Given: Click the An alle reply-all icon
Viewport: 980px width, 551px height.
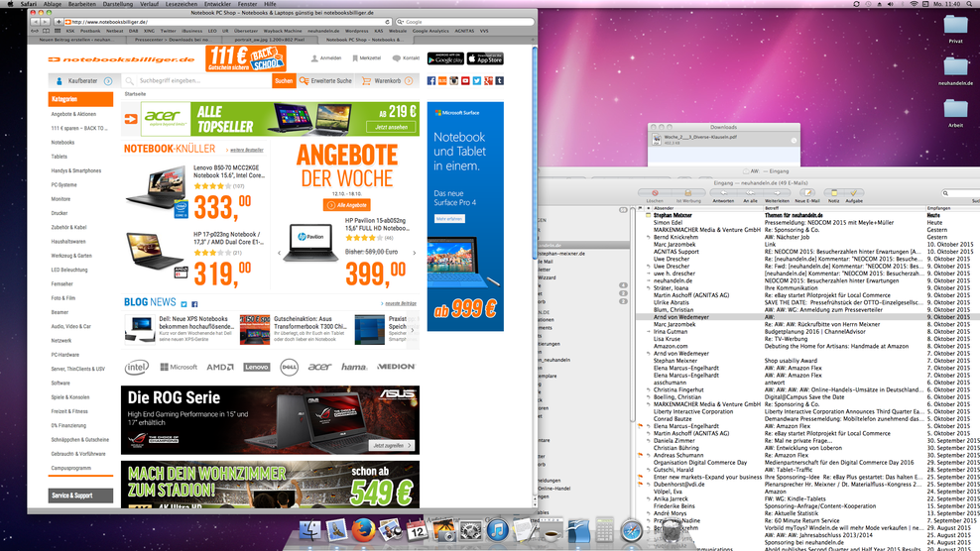Looking at the screenshot, I should click(x=750, y=193).
